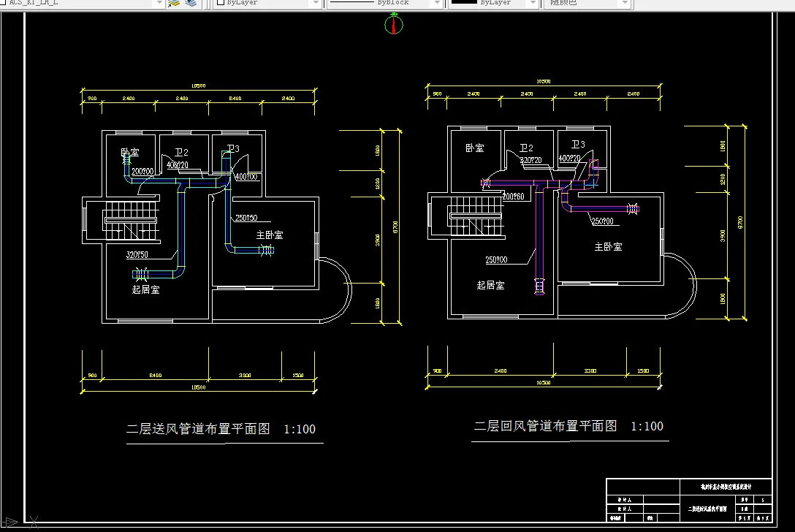Open the ByBlock linetype dropdown

[x=435, y=3]
